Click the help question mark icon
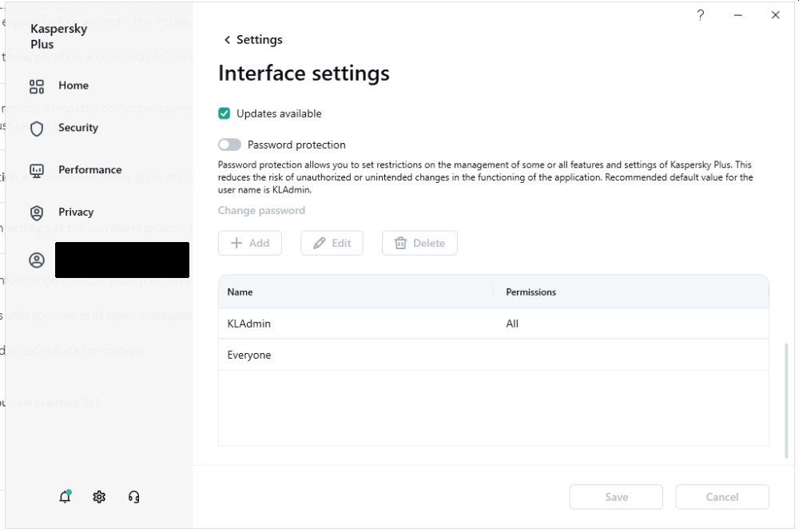This screenshot has width=799, height=532. tap(701, 15)
